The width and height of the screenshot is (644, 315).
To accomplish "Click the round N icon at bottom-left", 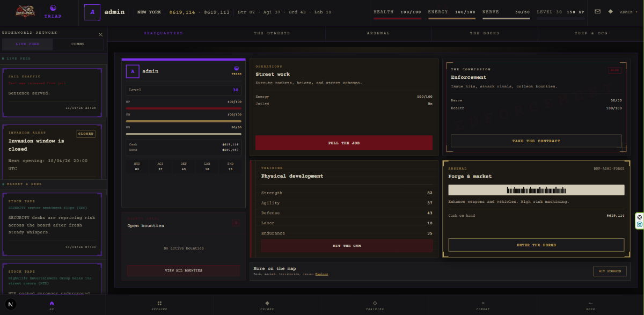I will coord(11,304).
